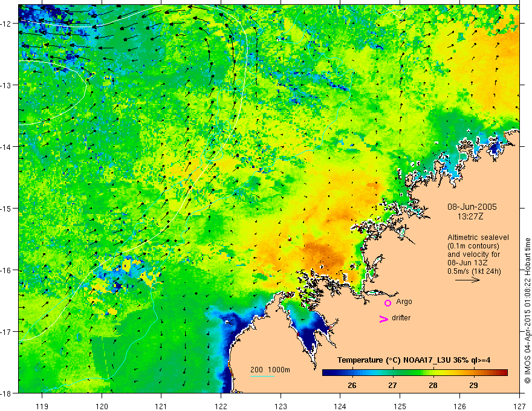Viewport: 532px width, 411px height.
Task: Click the magenta drifter arrowhead legend symbol
Action: coord(383,319)
